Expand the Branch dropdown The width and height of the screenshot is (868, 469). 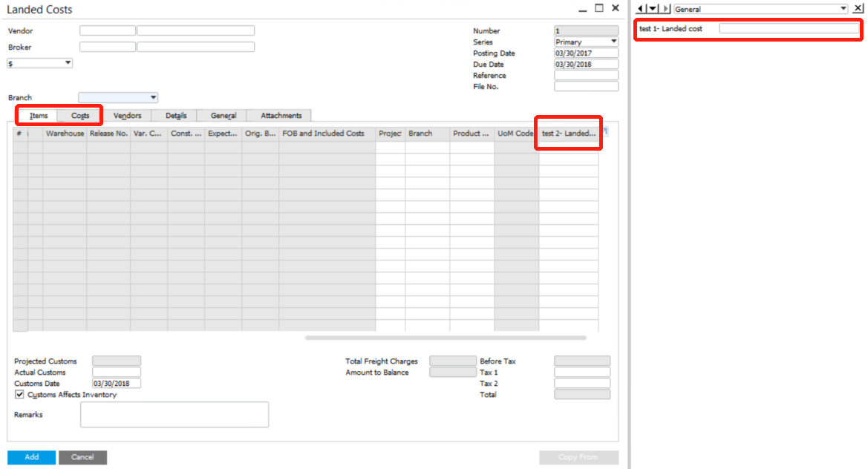[x=153, y=98]
